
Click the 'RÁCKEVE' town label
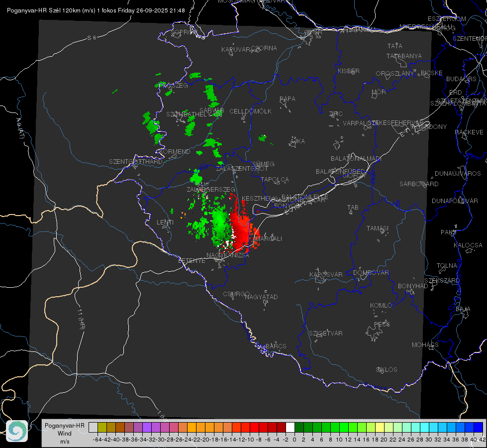coord(469,132)
